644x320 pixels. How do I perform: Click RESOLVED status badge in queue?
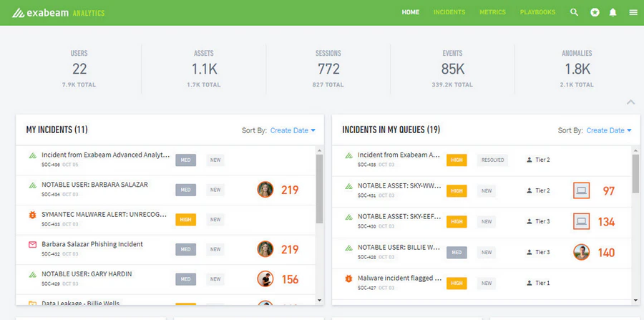click(492, 160)
